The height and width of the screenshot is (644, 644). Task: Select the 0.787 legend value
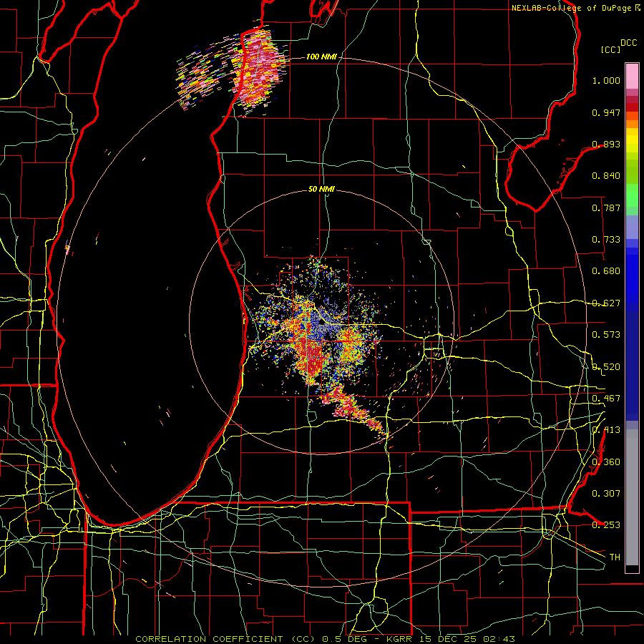point(606,208)
